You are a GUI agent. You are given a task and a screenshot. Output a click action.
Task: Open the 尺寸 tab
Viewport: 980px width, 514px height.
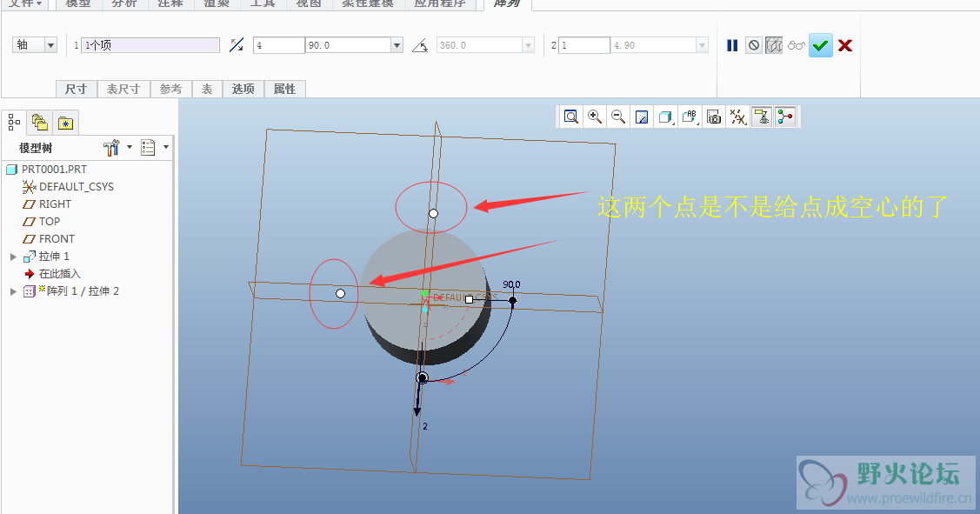[x=76, y=89]
